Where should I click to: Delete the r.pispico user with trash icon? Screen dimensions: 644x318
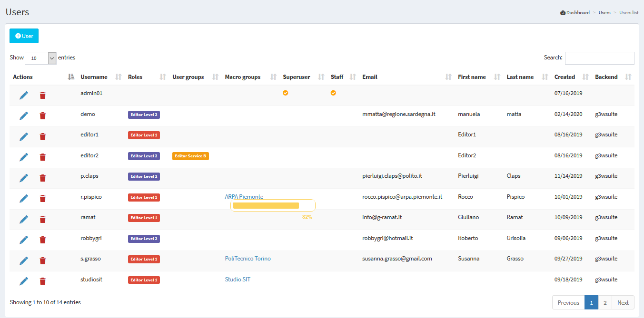(x=43, y=199)
